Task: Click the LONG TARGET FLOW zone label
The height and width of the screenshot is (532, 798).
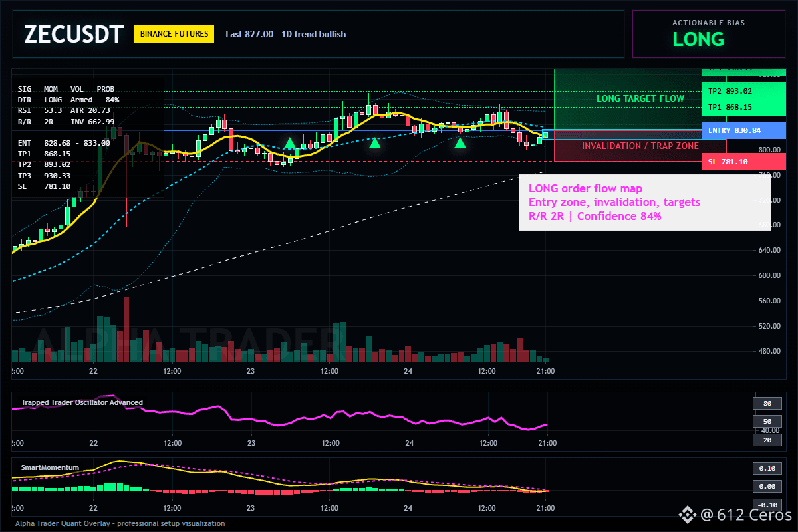Action: point(640,98)
